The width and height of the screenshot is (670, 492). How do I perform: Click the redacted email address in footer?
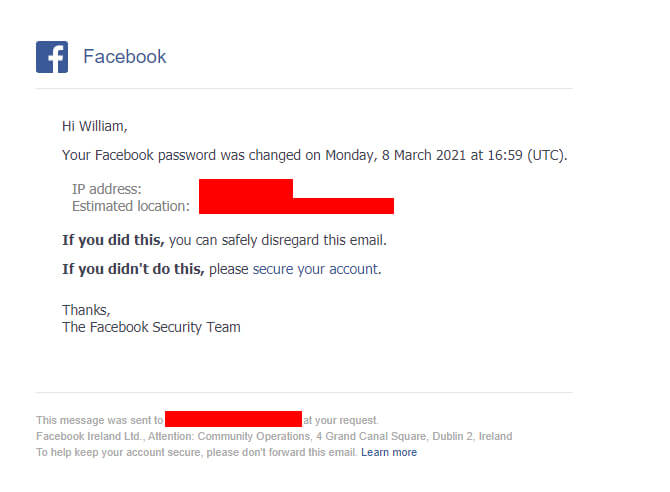(233, 419)
